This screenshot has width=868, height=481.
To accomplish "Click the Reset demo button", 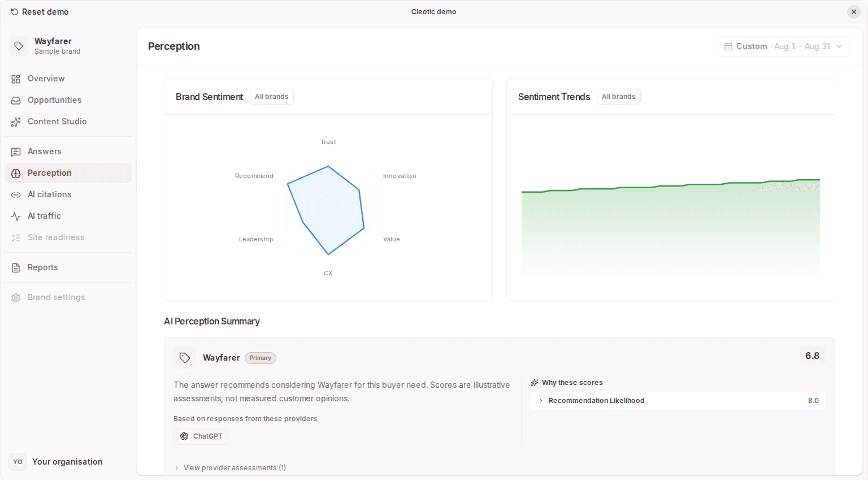I will pos(40,12).
